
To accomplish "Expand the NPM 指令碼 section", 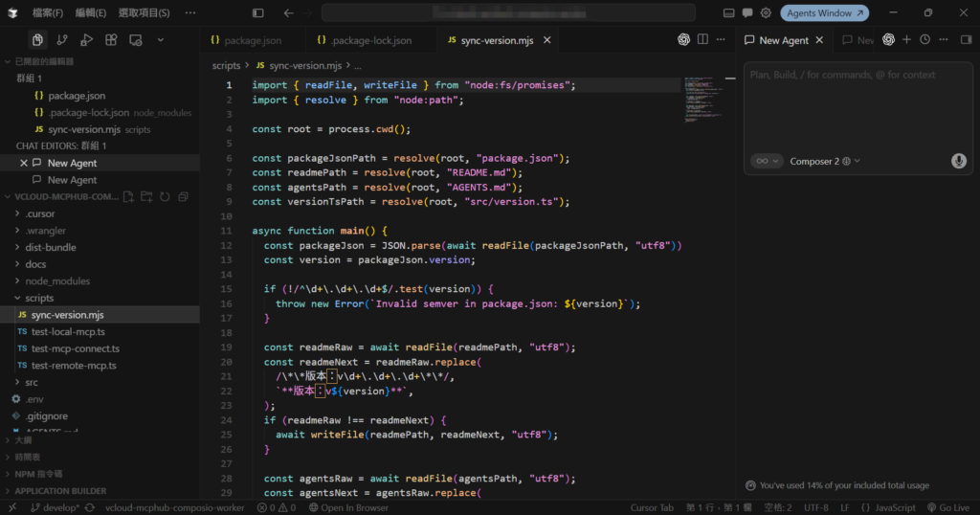I will point(38,475).
